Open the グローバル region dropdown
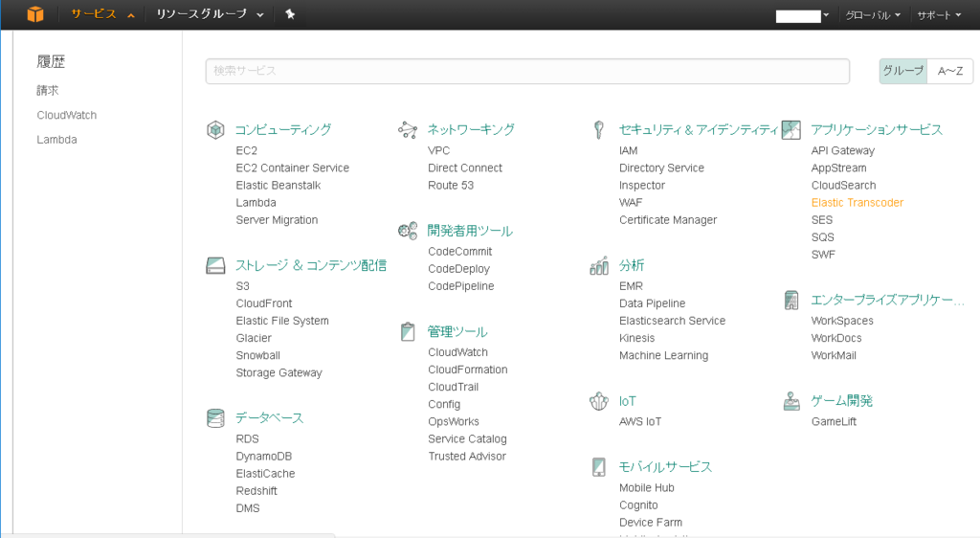Viewport: 980px width, 538px height. [x=873, y=15]
